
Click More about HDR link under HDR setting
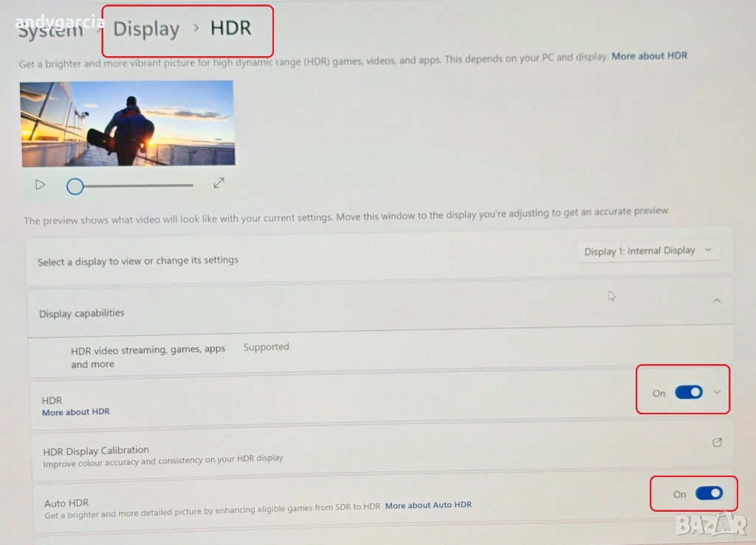point(75,412)
